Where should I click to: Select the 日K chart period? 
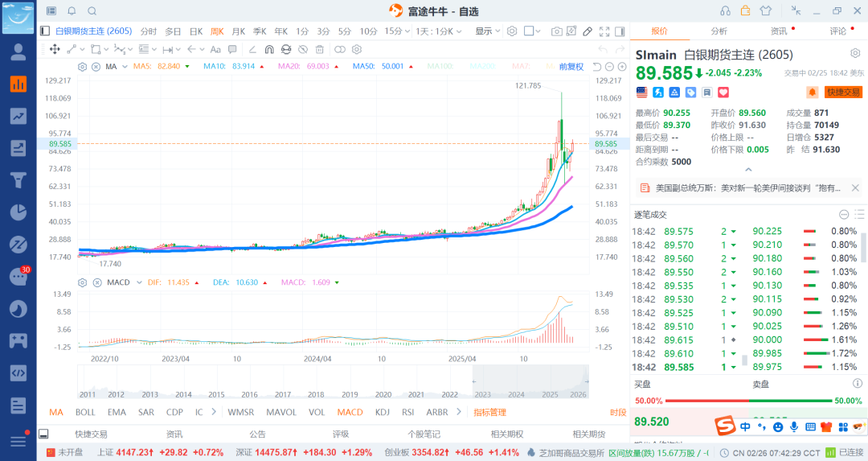[196, 31]
